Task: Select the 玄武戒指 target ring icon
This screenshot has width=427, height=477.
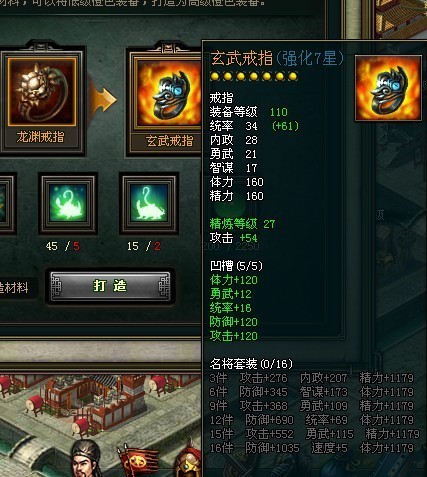Action: click(x=168, y=93)
